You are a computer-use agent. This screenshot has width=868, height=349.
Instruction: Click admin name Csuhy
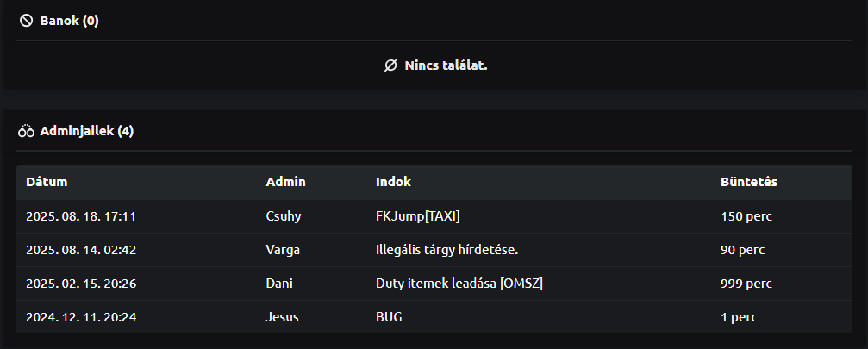click(283, 216)
